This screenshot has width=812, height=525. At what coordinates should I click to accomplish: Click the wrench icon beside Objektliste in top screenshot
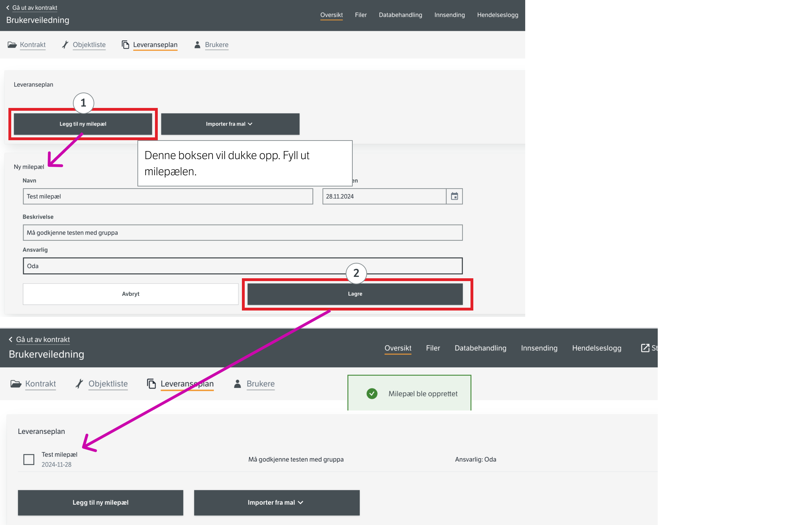point(65,45)
